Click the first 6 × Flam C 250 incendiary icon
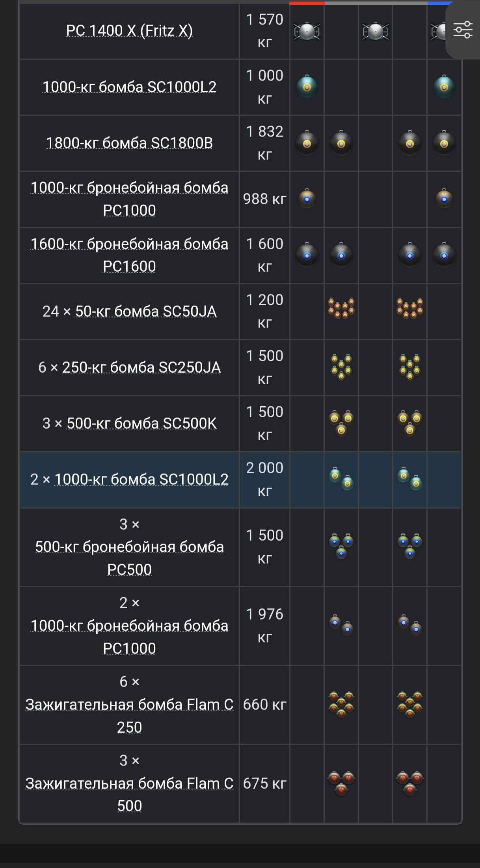The image size is (480, 868). (341, 704)
